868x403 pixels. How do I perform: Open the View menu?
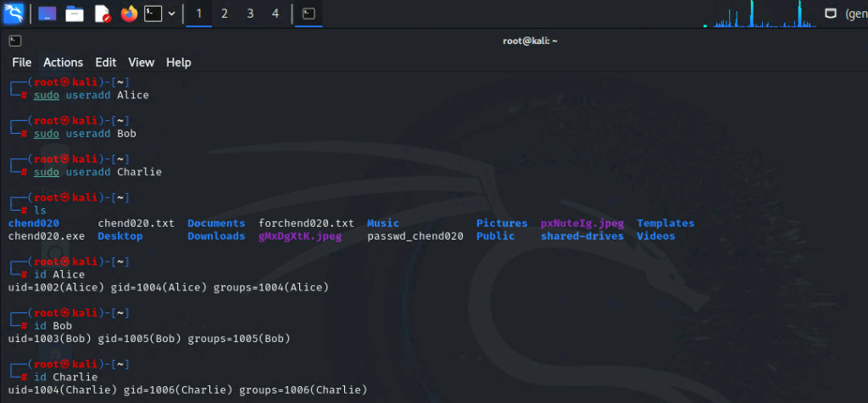[x=141, y=63]
